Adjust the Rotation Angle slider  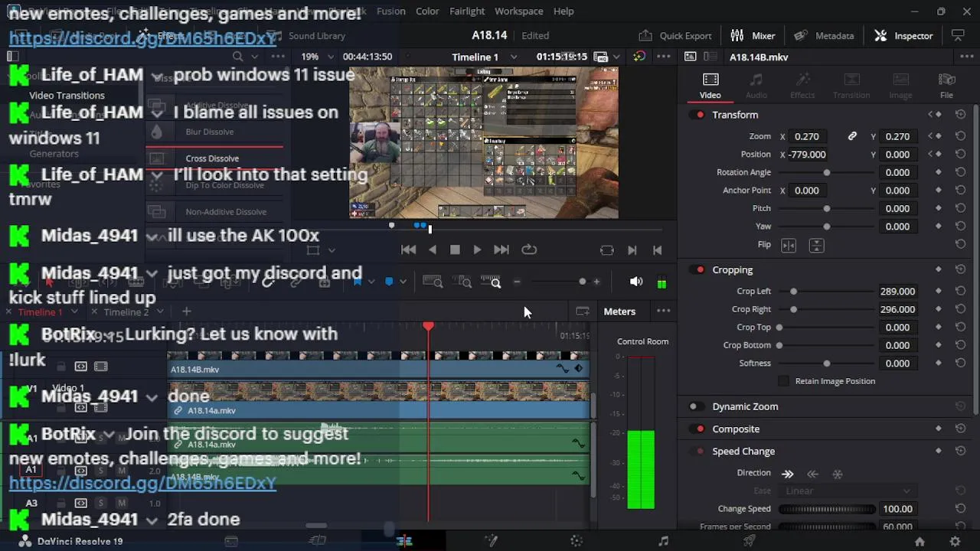pyautogui.click(x=827, y=172)
